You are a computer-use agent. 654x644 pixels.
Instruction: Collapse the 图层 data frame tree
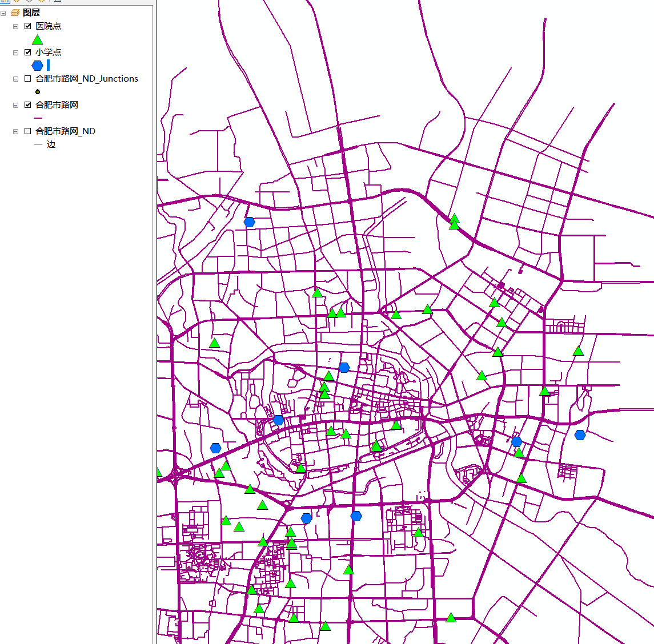[3, 13]
